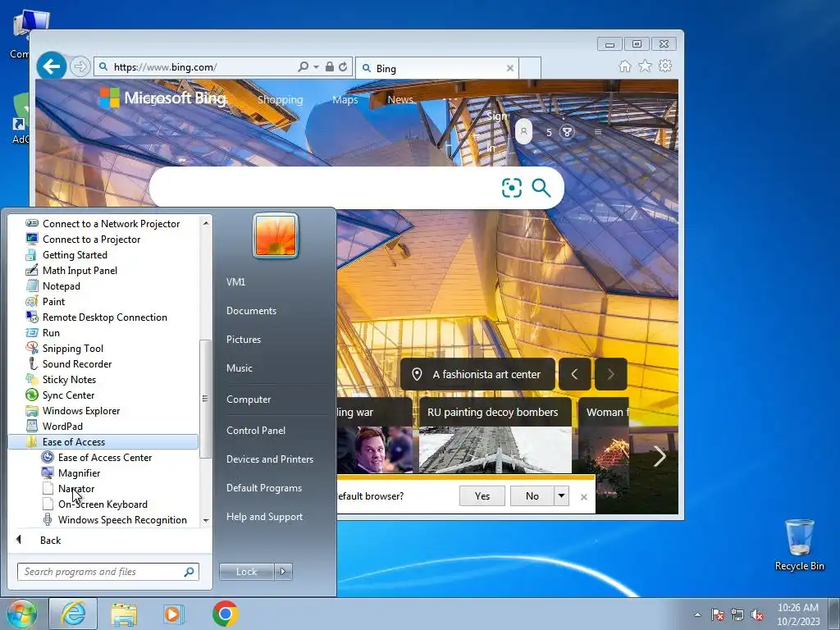Collapse the Ease of Access folder
The image size is (840, 630).
[x=103, y=441]
